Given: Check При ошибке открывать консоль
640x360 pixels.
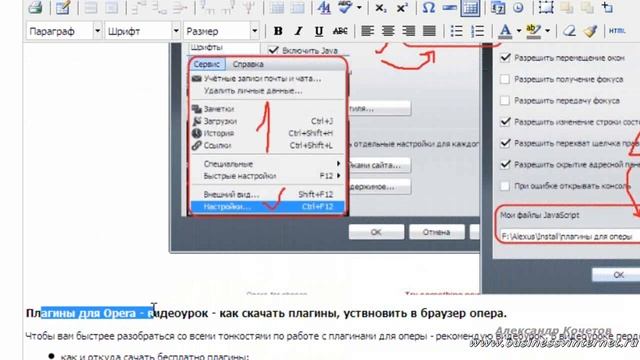Looking at the screenshot, I should tap(505, 186).
